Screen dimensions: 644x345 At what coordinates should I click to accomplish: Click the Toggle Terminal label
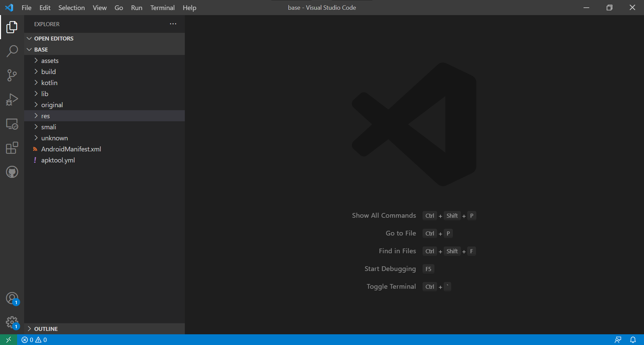(391, 287)
